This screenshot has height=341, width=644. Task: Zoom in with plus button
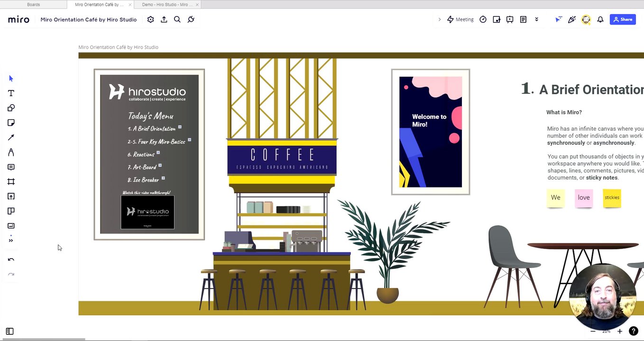coord(619,332)
